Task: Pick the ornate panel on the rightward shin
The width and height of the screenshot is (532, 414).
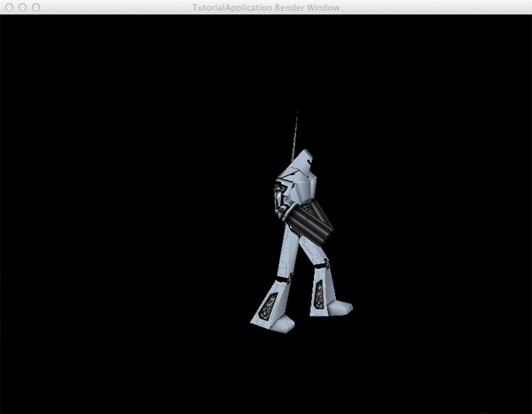Action: [x=319, y=296]
